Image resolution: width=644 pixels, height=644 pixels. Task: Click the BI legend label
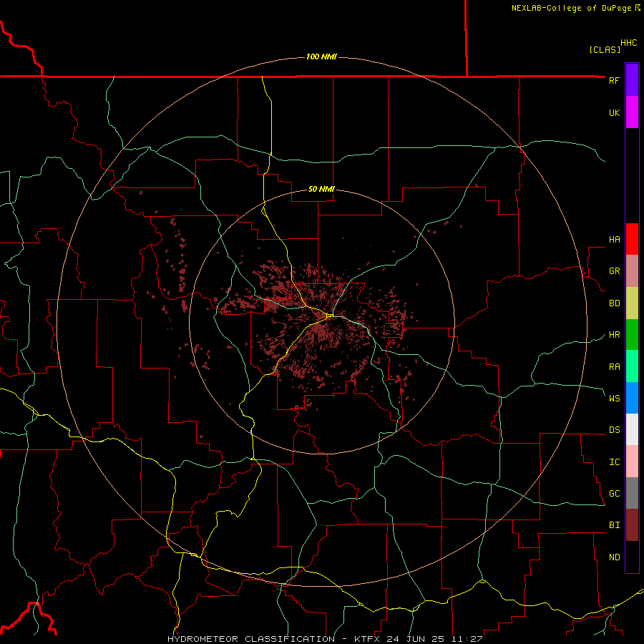pos(614,525)
